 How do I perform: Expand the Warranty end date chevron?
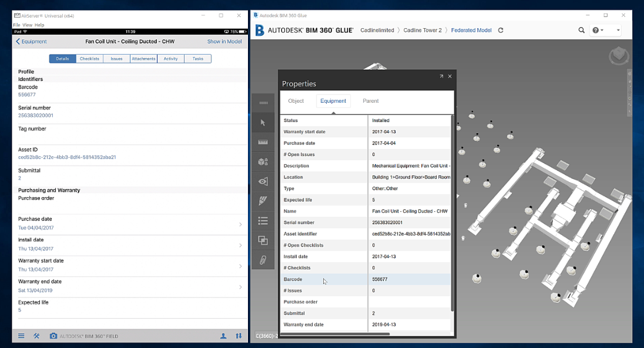(x=240, y=287)
